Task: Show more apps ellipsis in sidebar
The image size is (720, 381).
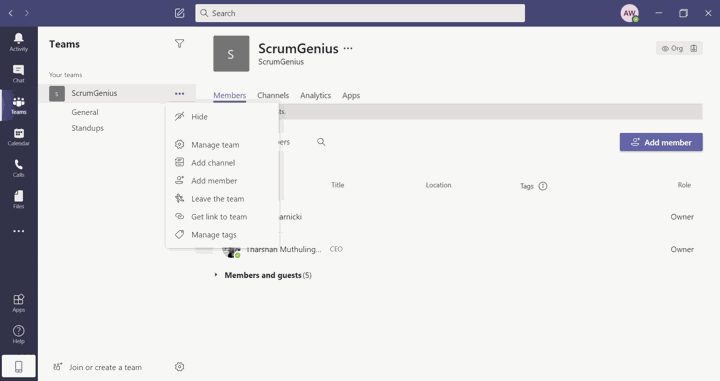Action: pos(18,231)
